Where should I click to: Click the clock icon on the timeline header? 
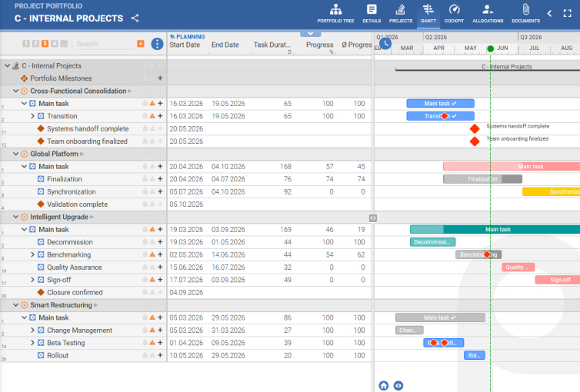pos(385,44)
